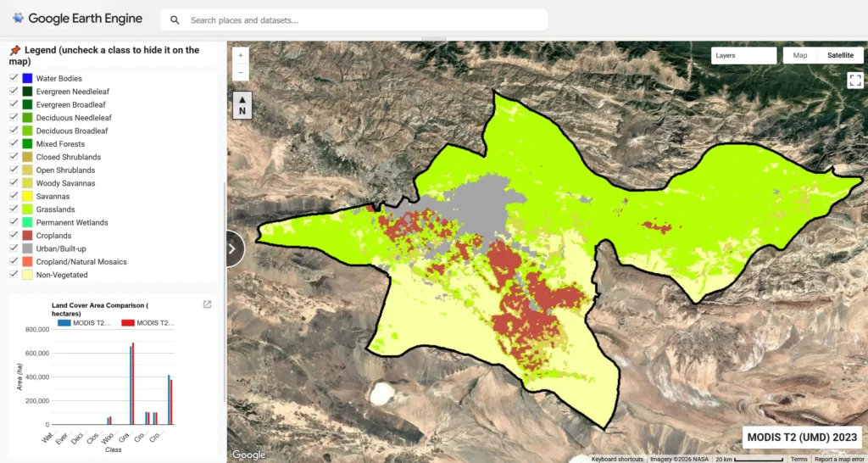868x463 pixels.
Task: Click the Grasslands lime green swatch
Action: [27, 209]
